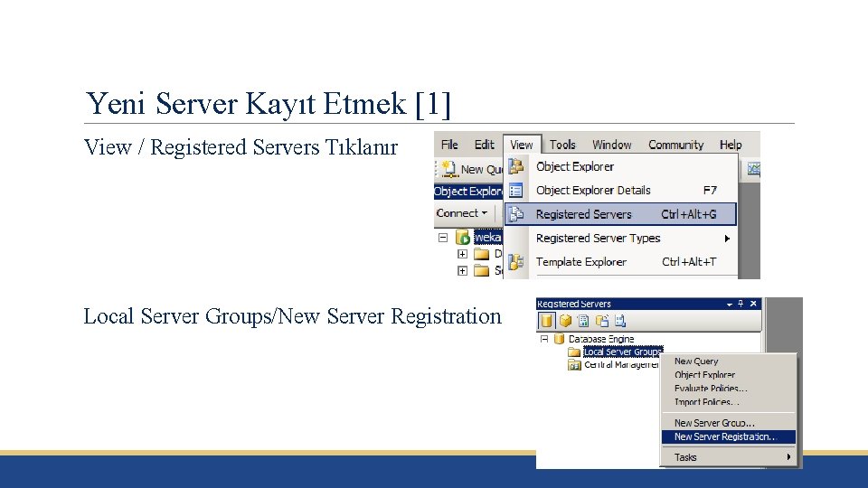Click the Template Explorer menu icon
The width and height of the screenshot is (868, 488).
[x=516, y=262]
